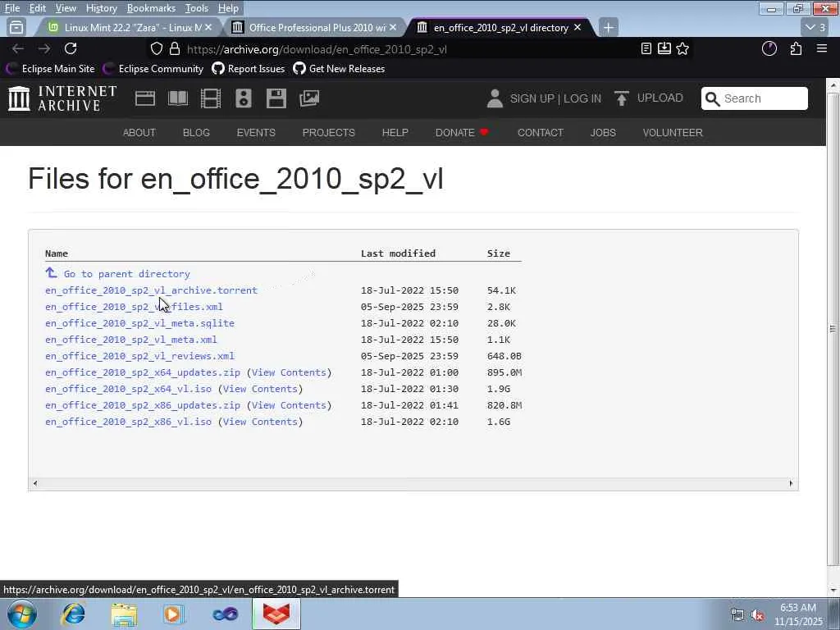Image resolution: width=840 pixels, height=630 pixels.
Task: Open the Firefox hamburger application menu
Action: click(x=822, y=48)
